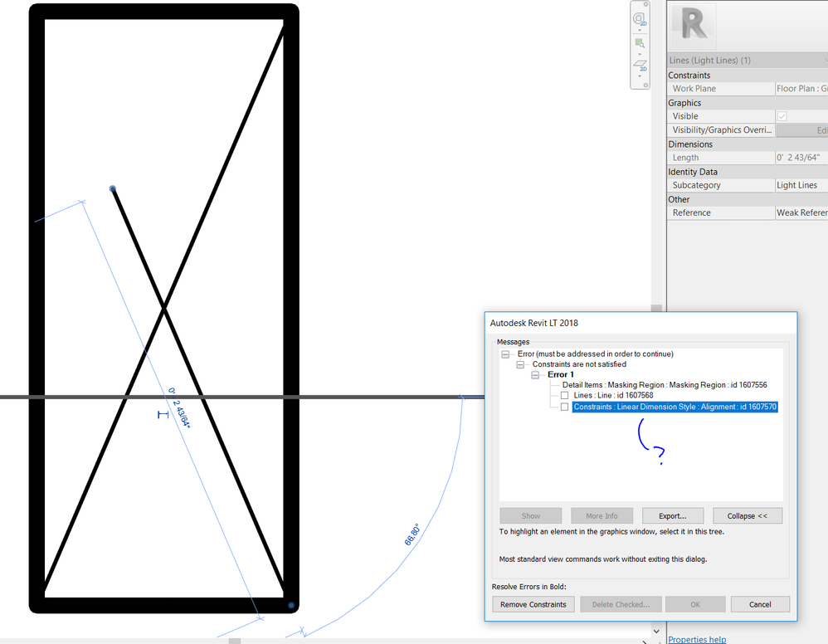Click the Show button in error dialog
Image resolution: width=828 pixels, height=644 pixels.
(x=531, y=515)
